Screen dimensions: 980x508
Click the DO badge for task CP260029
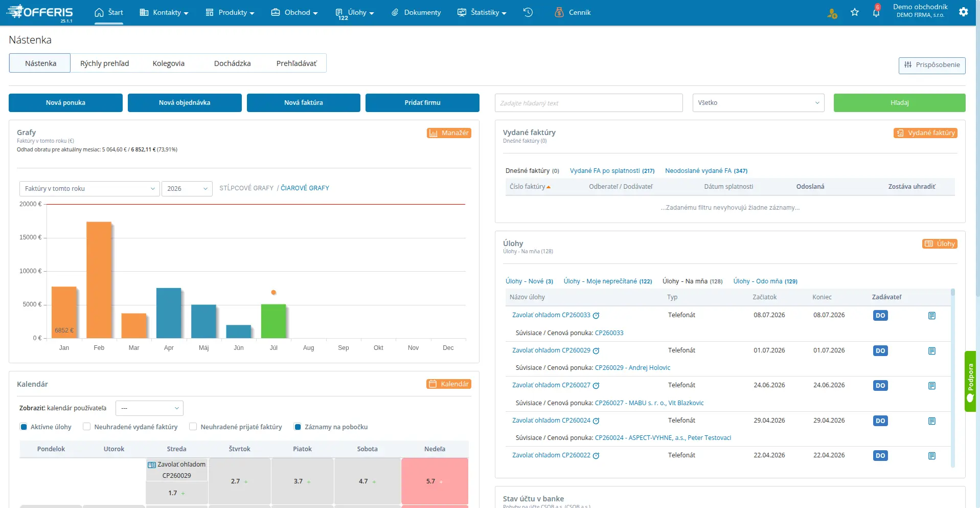[x=880, y=351]
